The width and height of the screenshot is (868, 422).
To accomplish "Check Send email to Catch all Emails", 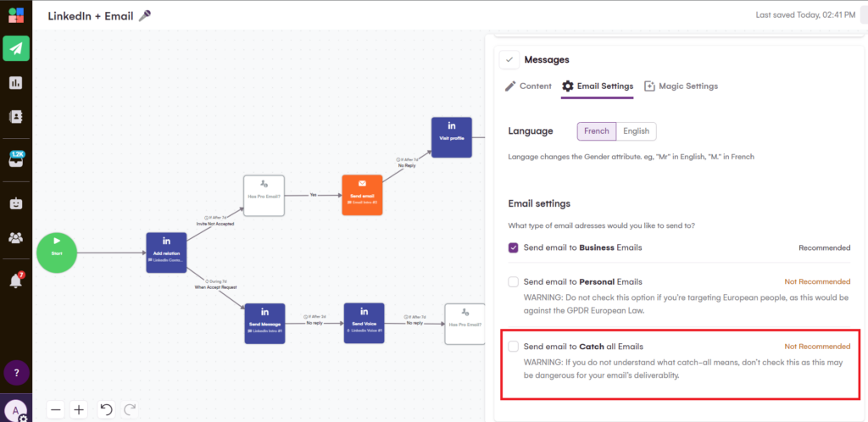I will coord(513,347).
